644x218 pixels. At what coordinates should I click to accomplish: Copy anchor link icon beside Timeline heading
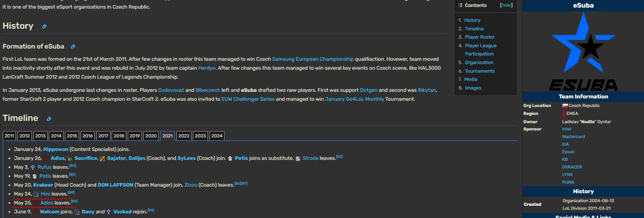[49, 119]
